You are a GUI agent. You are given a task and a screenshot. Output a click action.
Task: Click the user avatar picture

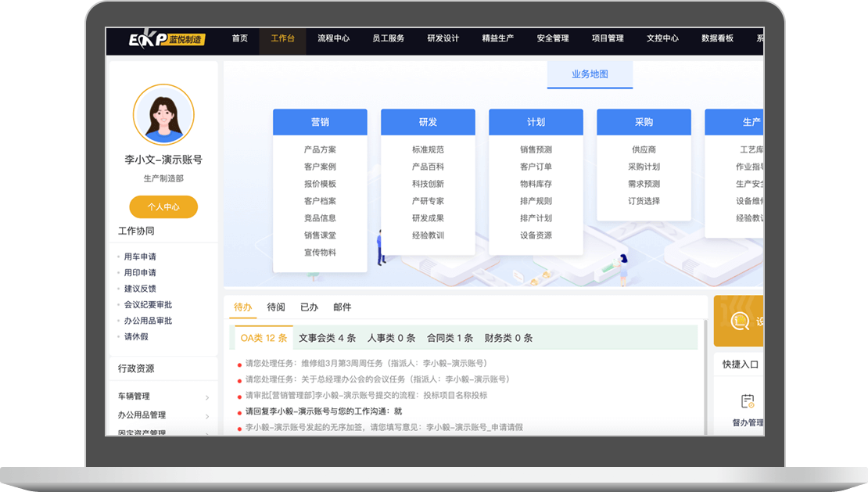click(163, 115)
